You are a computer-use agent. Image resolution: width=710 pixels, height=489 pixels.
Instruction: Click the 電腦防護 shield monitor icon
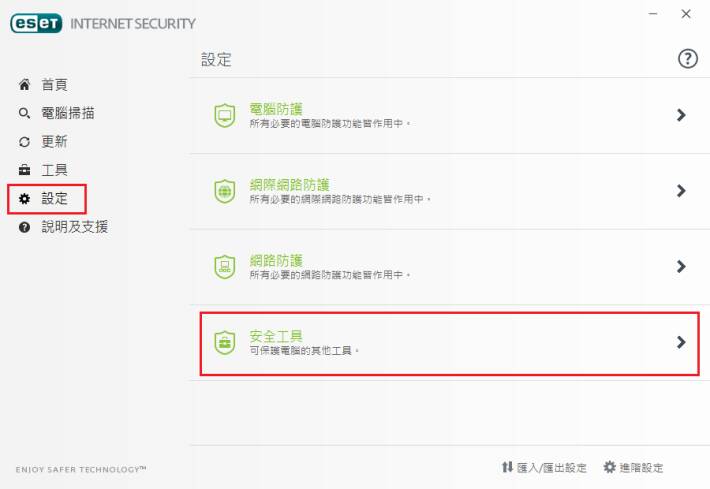click(x=225, y=115)
